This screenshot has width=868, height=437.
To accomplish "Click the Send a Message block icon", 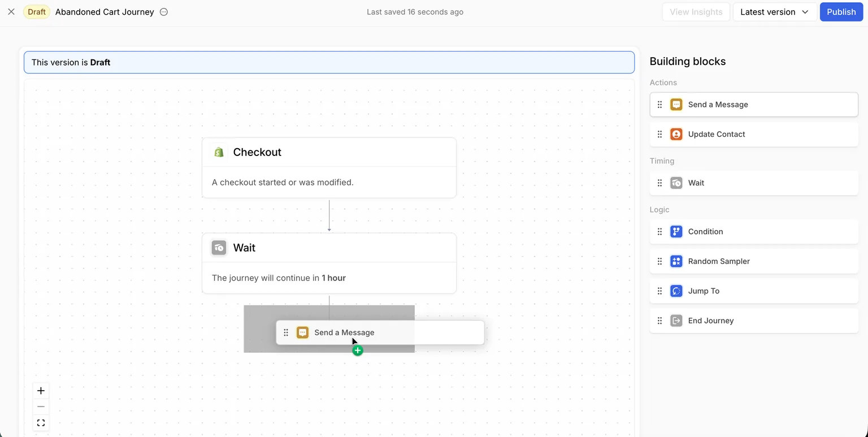I will tap(676, 105).
